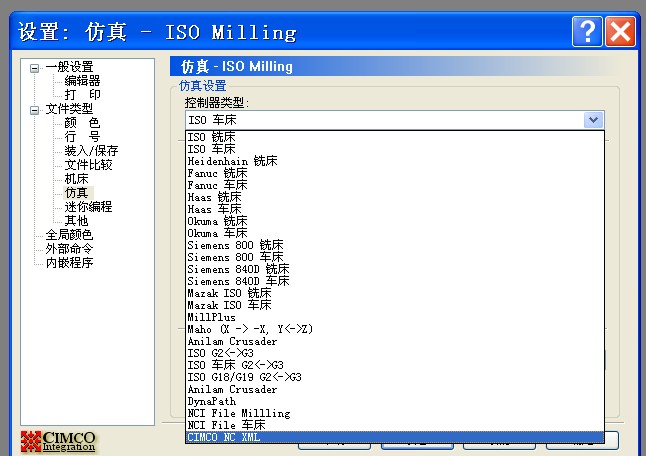Choose Siemens 800 车床 controller

[395, 257]
